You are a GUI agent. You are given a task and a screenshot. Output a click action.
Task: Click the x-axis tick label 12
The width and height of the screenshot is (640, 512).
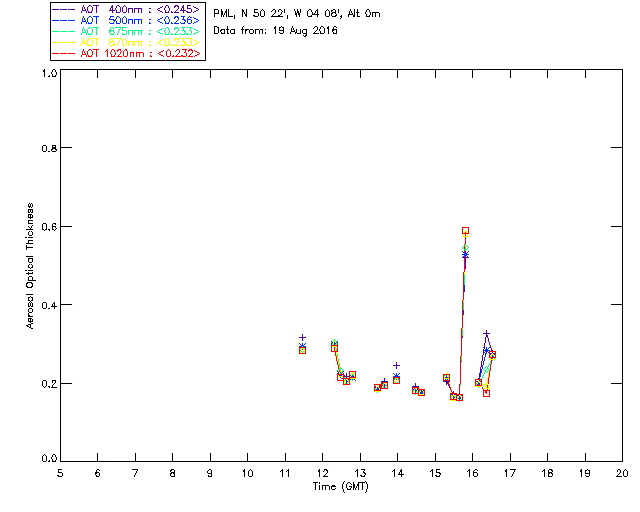(x=322, y=473)
